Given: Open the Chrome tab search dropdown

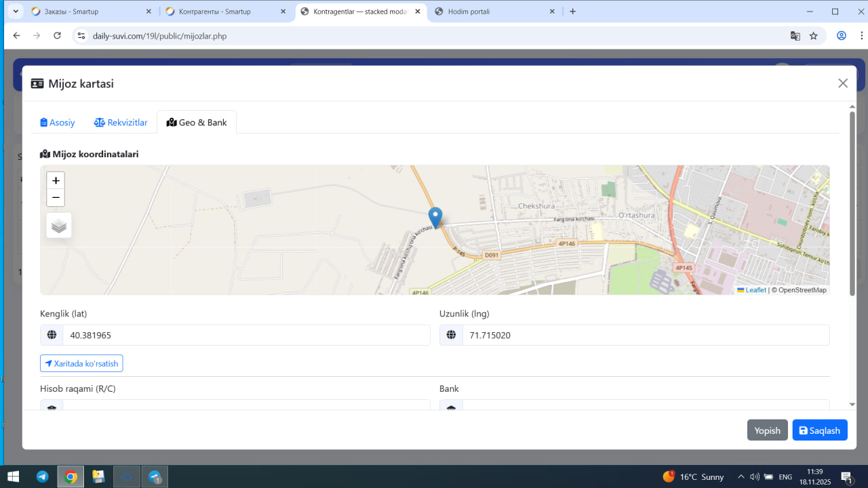Looking at the screenshot, I should 16,12.
